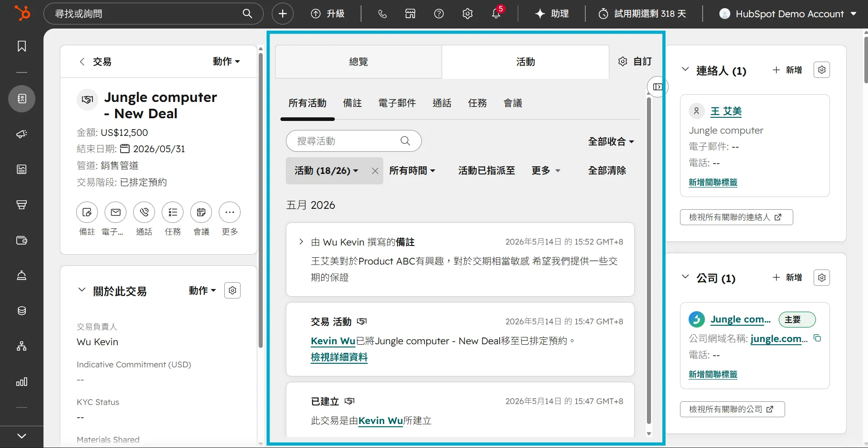Open the 所有時間 filter dropdown
This screenshot has width=868, height=448.
tap(412, 171)
